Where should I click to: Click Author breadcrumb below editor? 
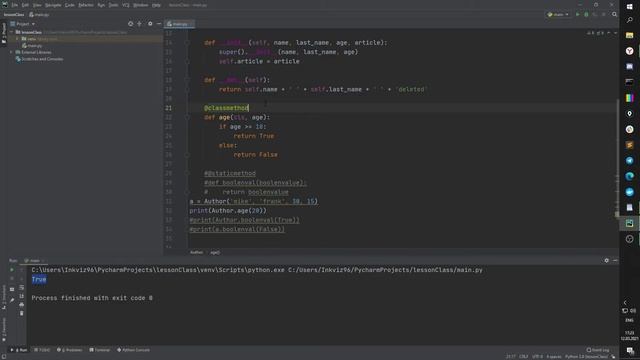[x=196, y=252]
